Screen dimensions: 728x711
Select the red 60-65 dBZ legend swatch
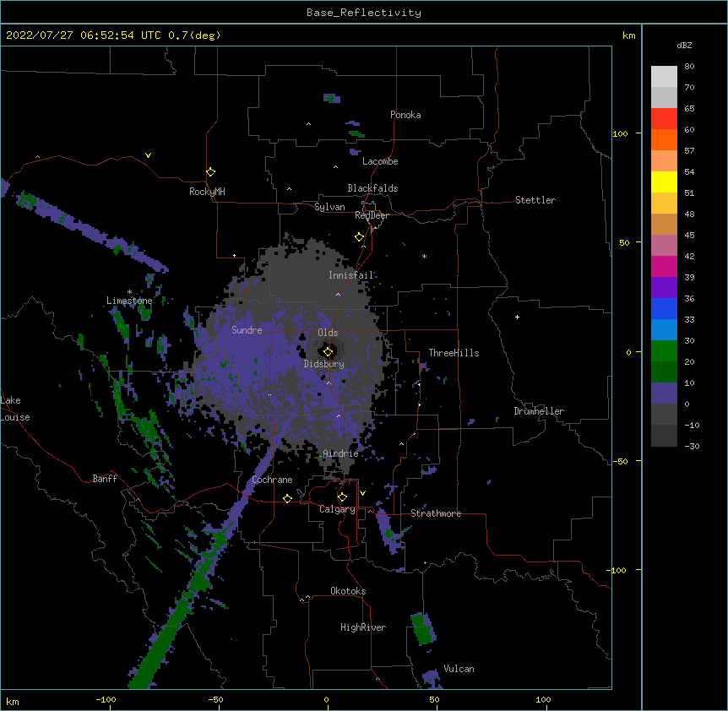[664, 118]
